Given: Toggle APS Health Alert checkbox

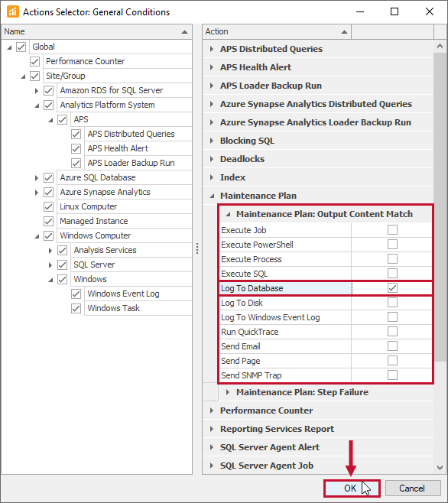Looking at the screenshot, I should pyautogui.click(x=76, y=148).
